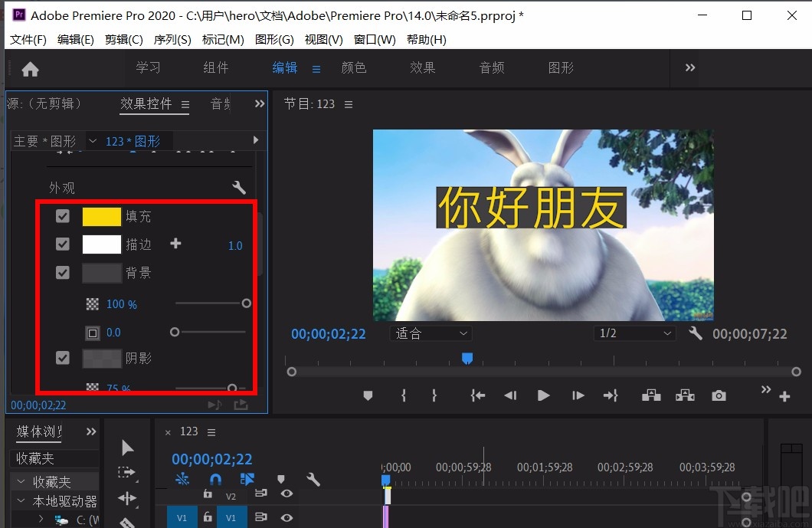Collapse the 本地驱动器 tree node
The width and height of the screenshot is (812, 528).
point(21,500)
